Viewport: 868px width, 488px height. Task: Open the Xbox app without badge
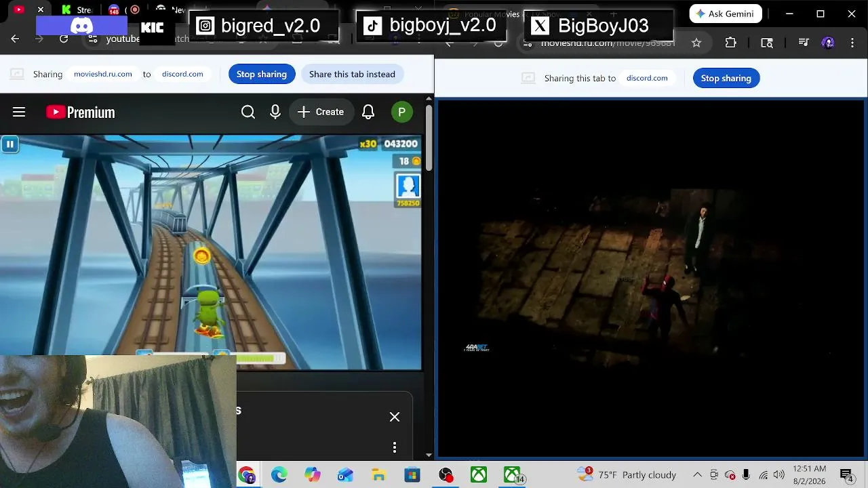[479, 475]
